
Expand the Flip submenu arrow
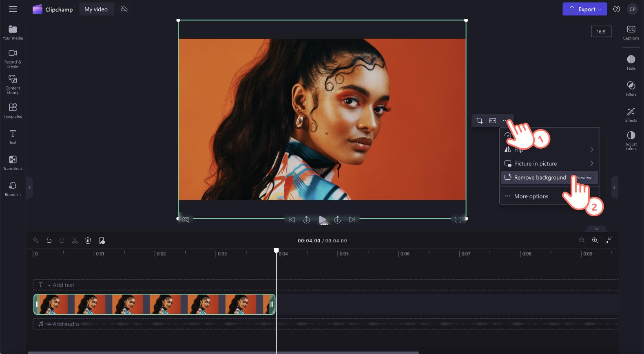point(592,150)
